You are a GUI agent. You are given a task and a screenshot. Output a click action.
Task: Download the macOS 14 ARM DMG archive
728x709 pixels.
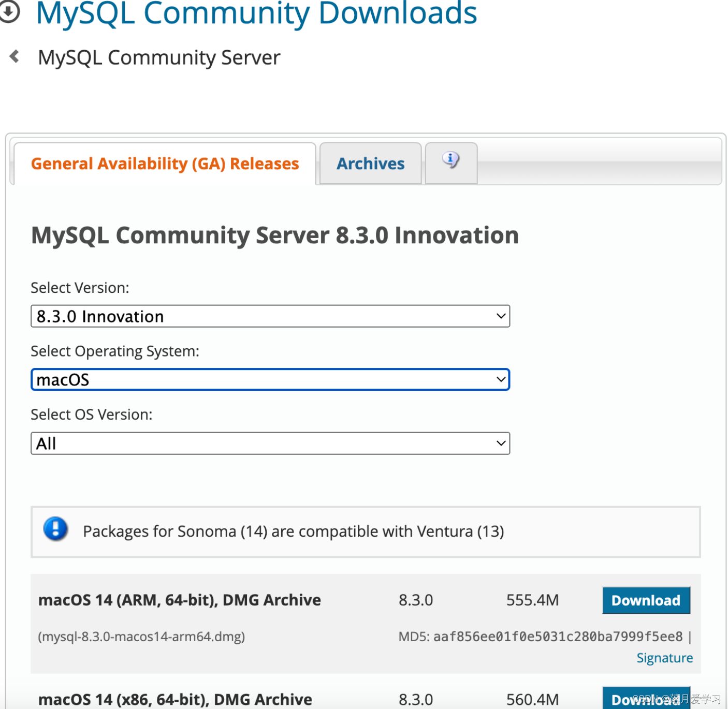646,600
